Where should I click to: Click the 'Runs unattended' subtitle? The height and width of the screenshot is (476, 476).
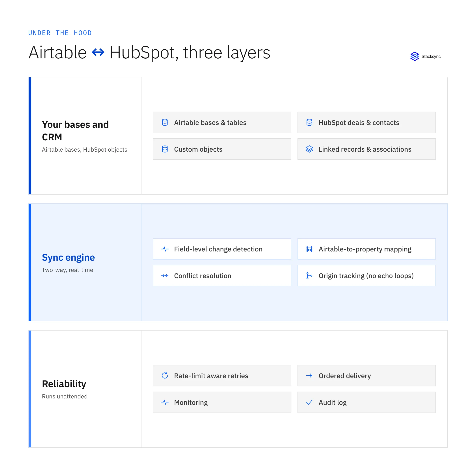(65, 396)
